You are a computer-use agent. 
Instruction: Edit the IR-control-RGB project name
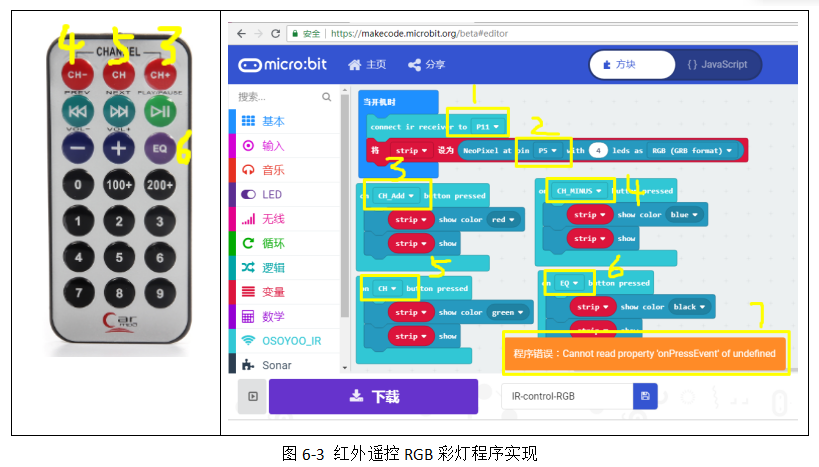pos(567,396)
